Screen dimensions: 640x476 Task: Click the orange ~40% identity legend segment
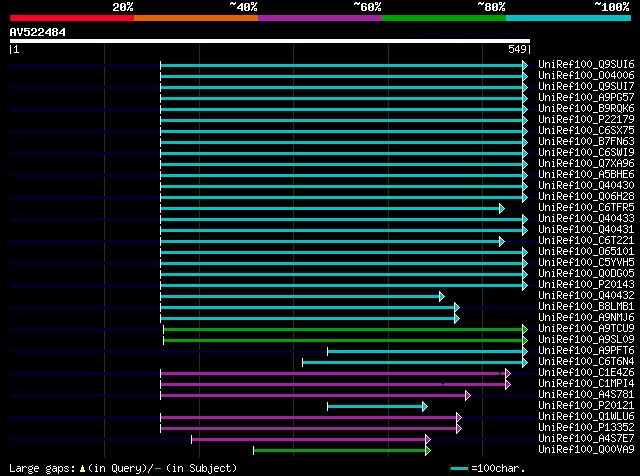tap(196, 18)
